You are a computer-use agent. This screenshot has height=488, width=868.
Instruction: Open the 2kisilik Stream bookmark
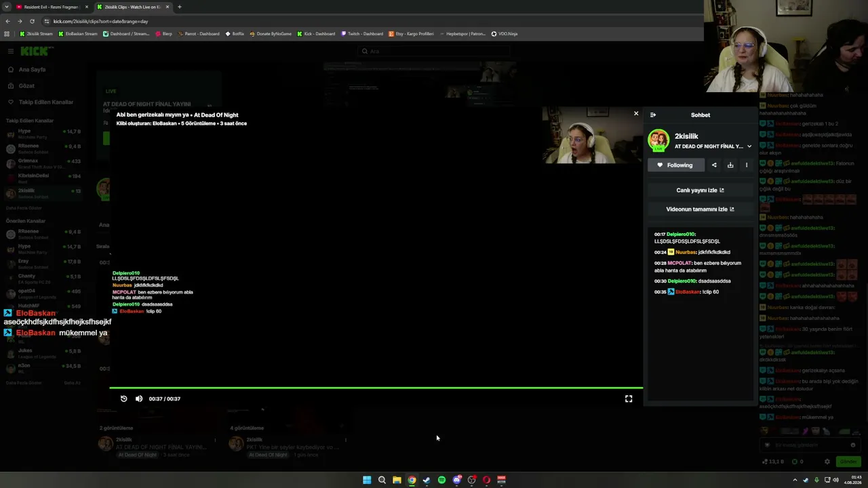point(36,34)
